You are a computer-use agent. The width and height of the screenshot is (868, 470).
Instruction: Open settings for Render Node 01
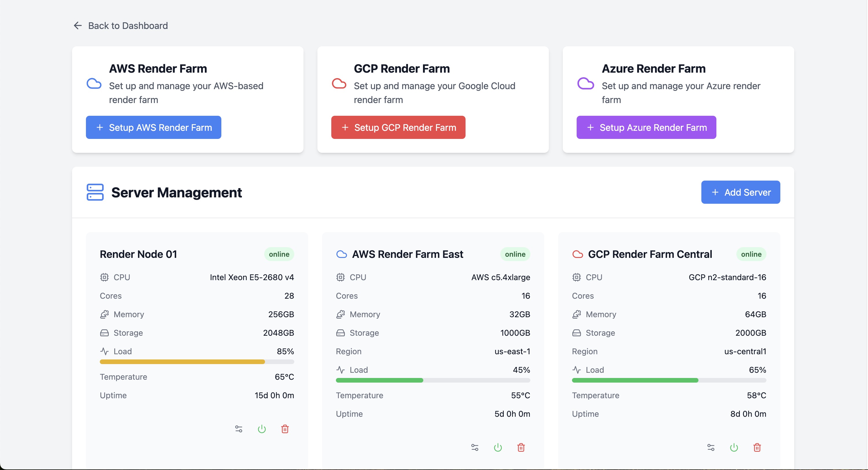(x=239, y=429)
